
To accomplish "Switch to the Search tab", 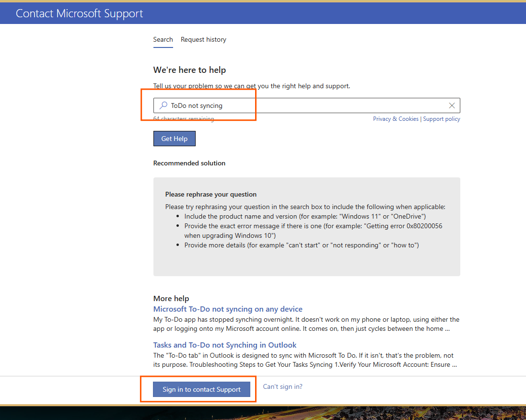I will [x=163, y=40].
